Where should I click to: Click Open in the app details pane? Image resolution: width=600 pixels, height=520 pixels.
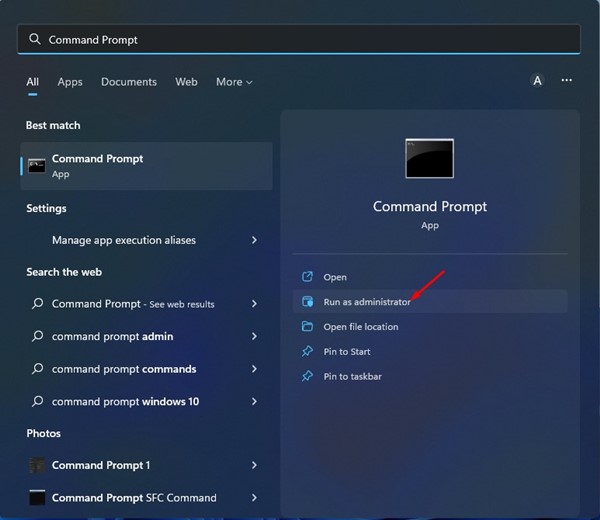coord(335,277)
